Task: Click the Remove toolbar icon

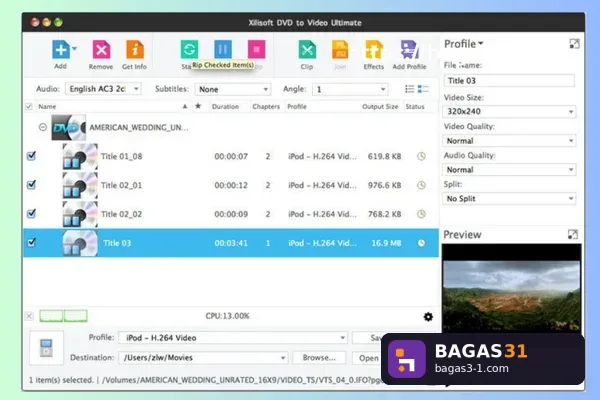Action: tap(101, 50)
